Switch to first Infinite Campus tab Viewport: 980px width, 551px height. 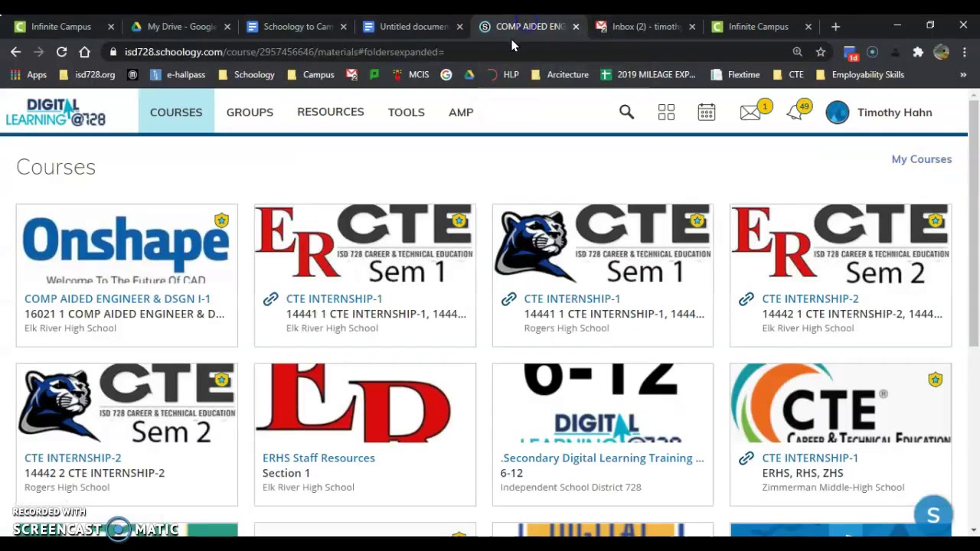(61, 27)
